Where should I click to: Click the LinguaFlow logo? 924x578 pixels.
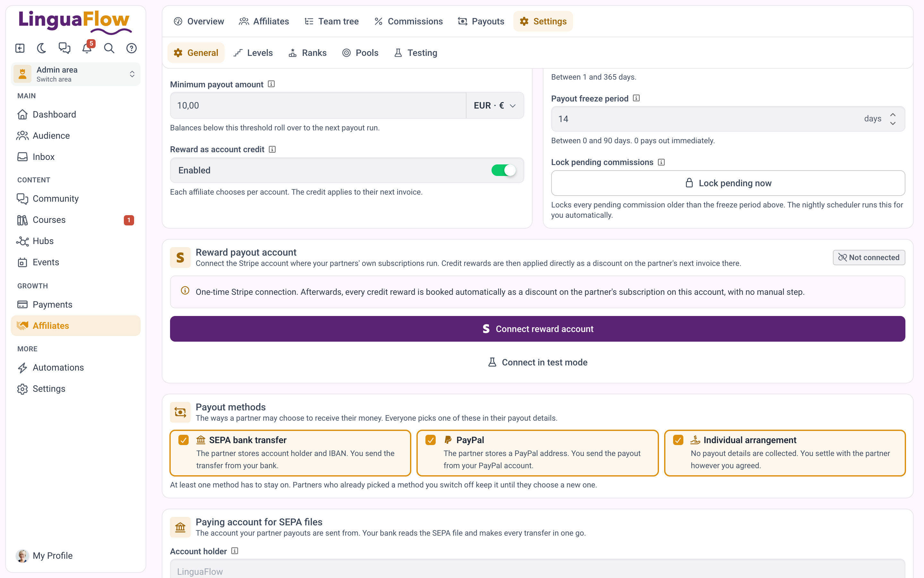[x=75, y=22]
